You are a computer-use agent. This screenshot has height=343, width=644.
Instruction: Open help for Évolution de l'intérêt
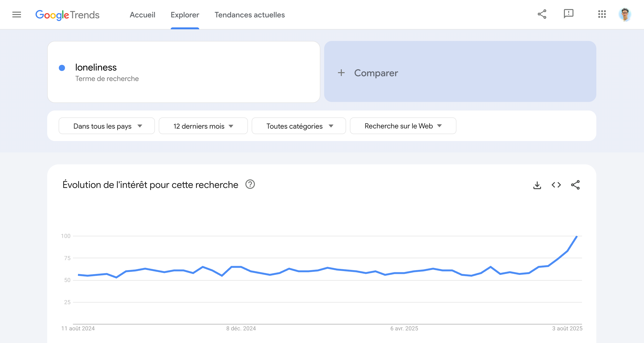point(250,185)
